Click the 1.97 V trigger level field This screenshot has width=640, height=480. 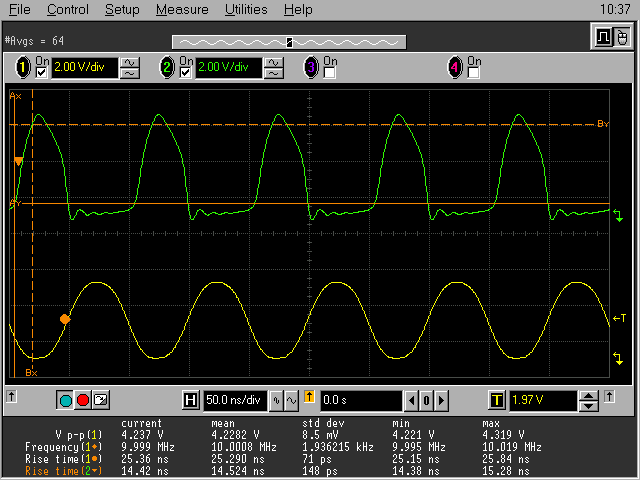542,400
